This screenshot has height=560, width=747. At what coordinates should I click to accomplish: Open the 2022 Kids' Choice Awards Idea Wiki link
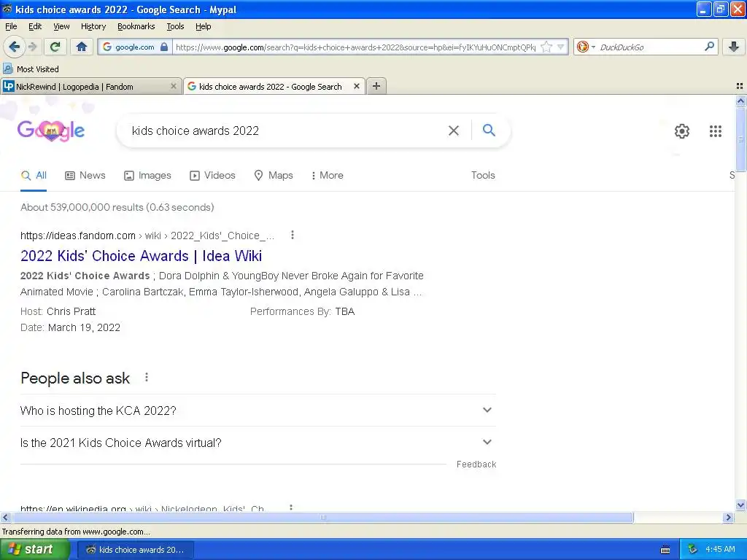point(141,256)
